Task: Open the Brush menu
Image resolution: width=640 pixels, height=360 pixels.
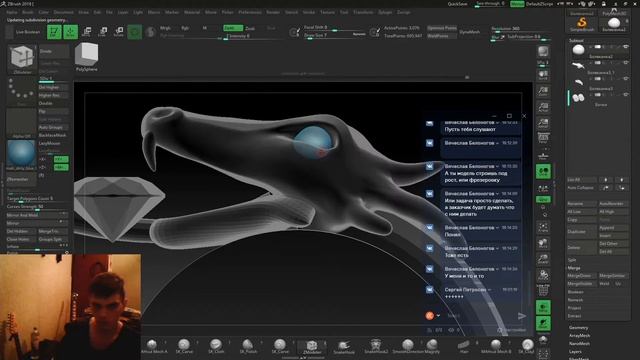Action: pos(28,12)
